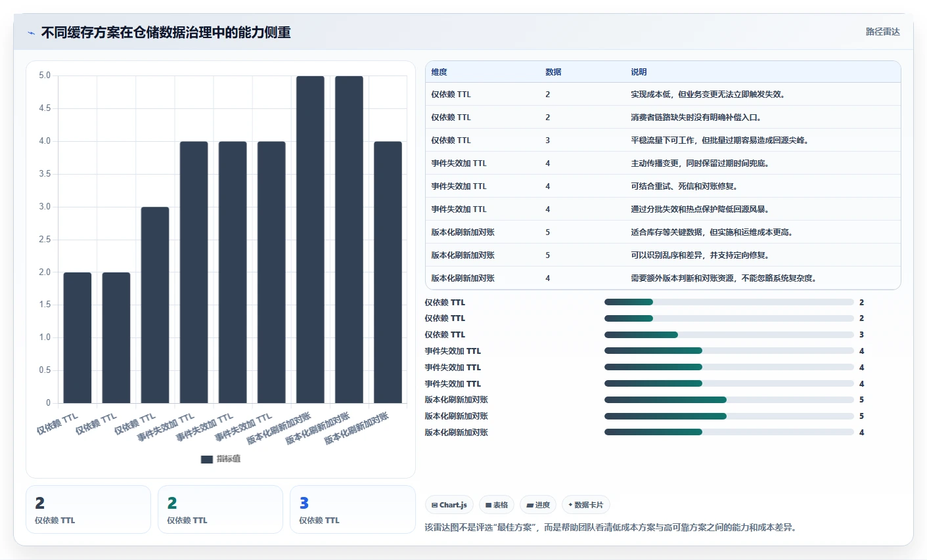Click the footnote starting 该雷达图不是评选
Viewport: 927px width, 560px height.
612,527
